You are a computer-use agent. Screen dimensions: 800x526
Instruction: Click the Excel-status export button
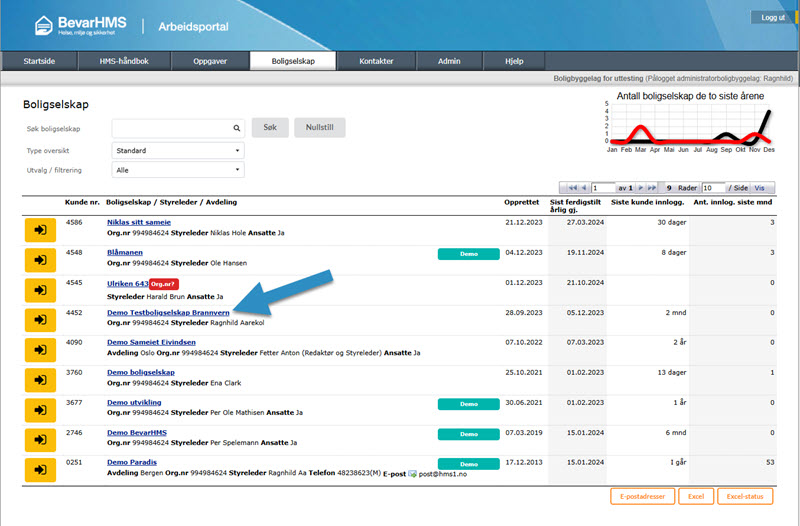pos(745,496)
